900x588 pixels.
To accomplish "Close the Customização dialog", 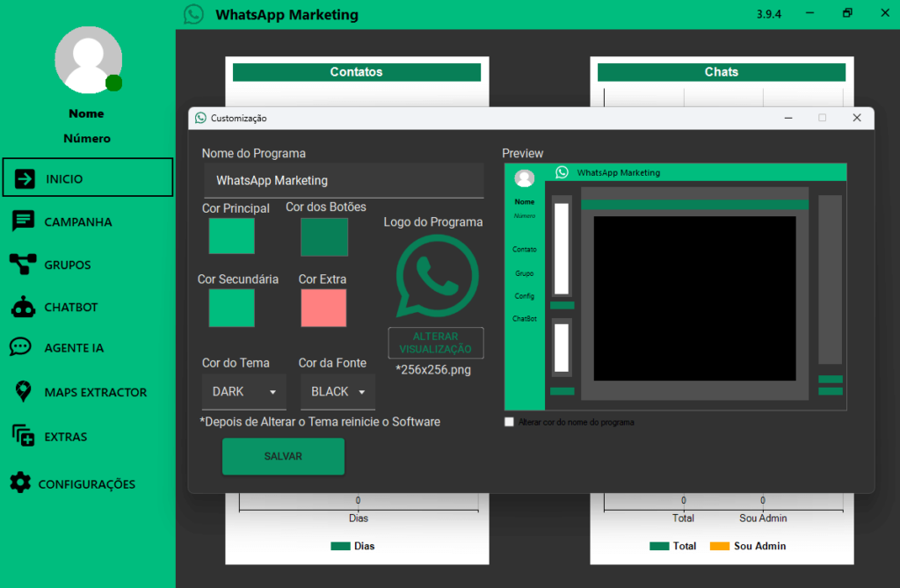I will [857, 118].
